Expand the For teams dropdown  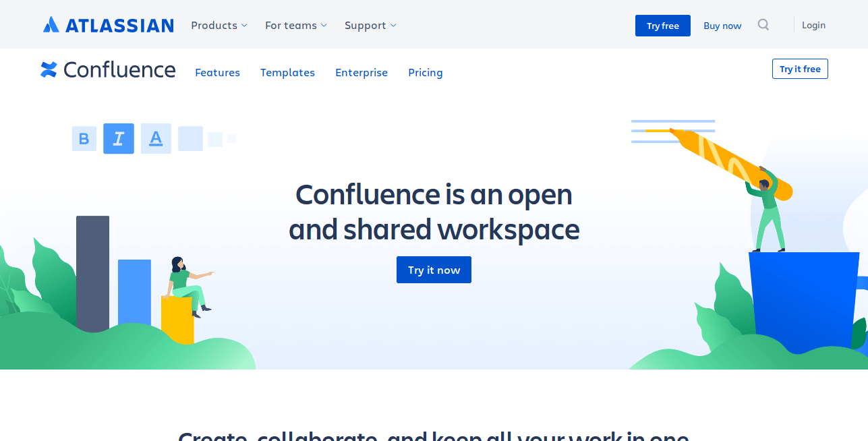(295, 26)
